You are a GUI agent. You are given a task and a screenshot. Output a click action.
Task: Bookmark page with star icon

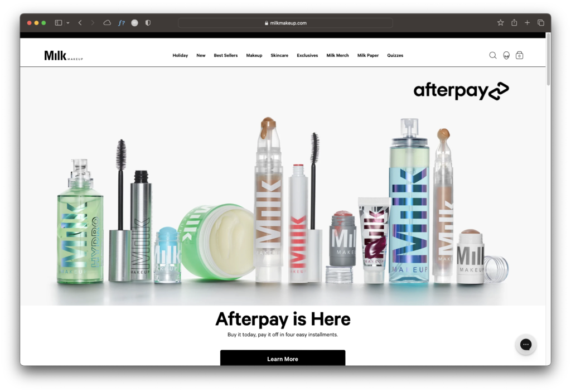pyautogui.click(x=500, y=23)
